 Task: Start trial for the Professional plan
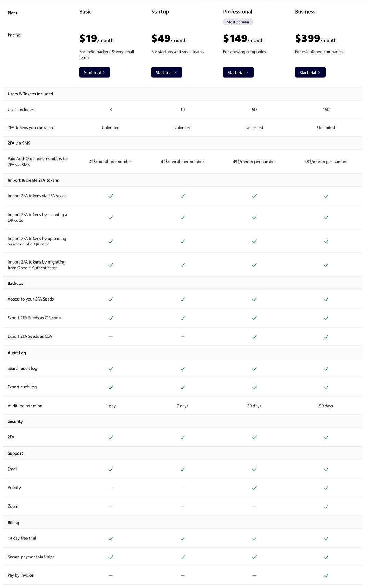(x=238, y=72)
